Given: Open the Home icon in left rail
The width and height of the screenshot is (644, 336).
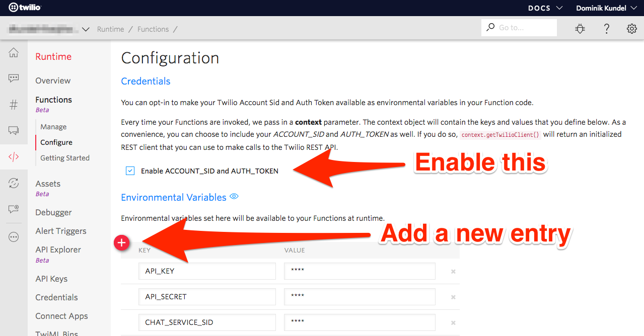Looking at the screenshot, I should [14, 52].
